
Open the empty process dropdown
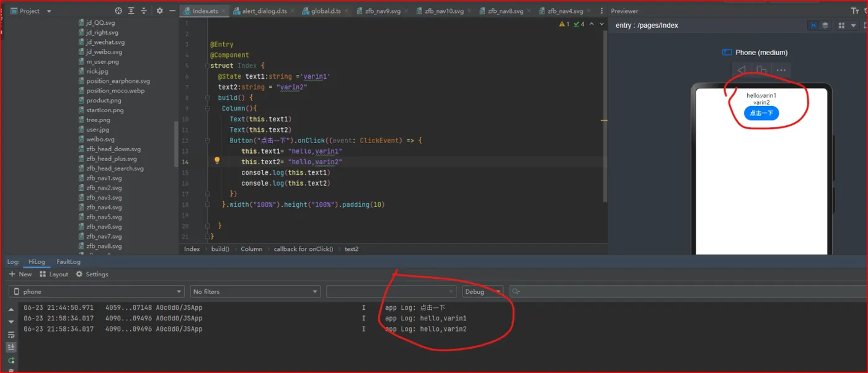point(391,291)
